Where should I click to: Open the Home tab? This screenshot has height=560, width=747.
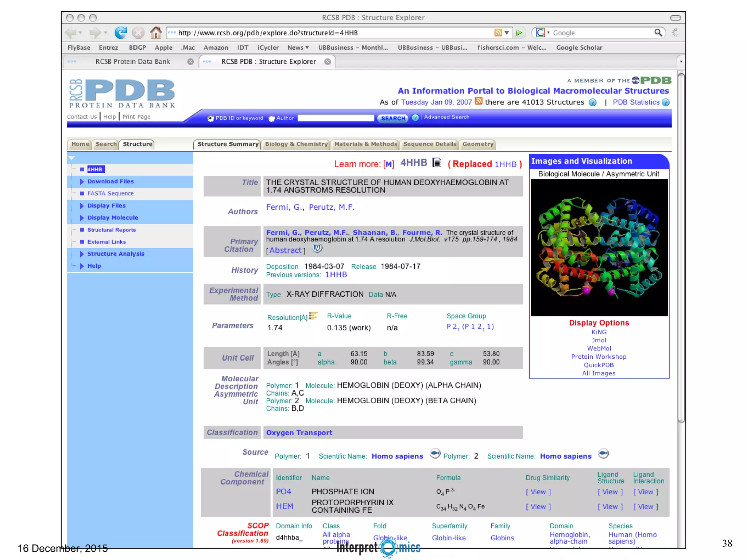coord(80,144)
